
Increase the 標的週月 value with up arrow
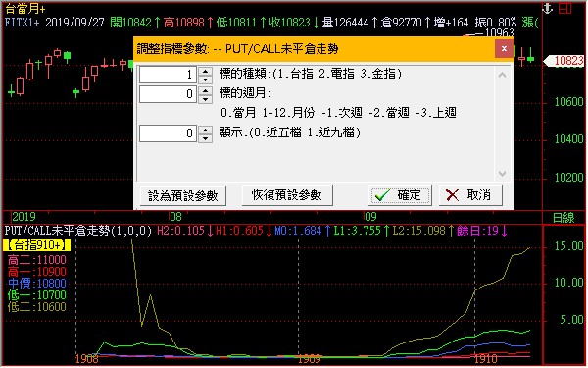205,90
